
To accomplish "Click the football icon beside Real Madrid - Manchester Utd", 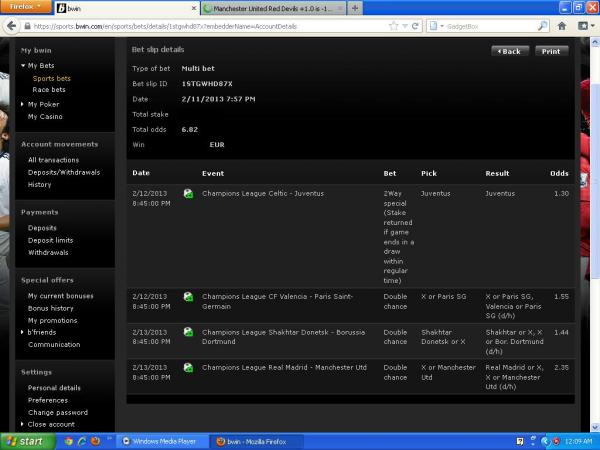I will click(188, 367).
